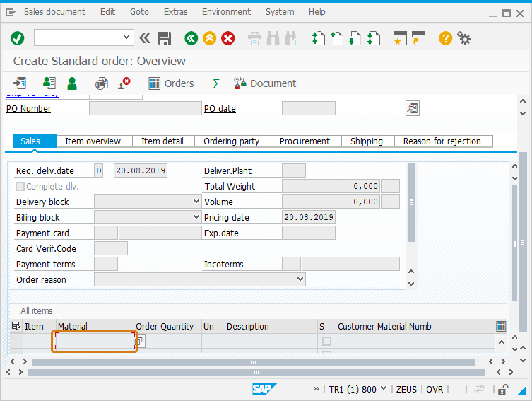
Task: Click the items table horizontal scrollbar
Action: click(254, 362)
